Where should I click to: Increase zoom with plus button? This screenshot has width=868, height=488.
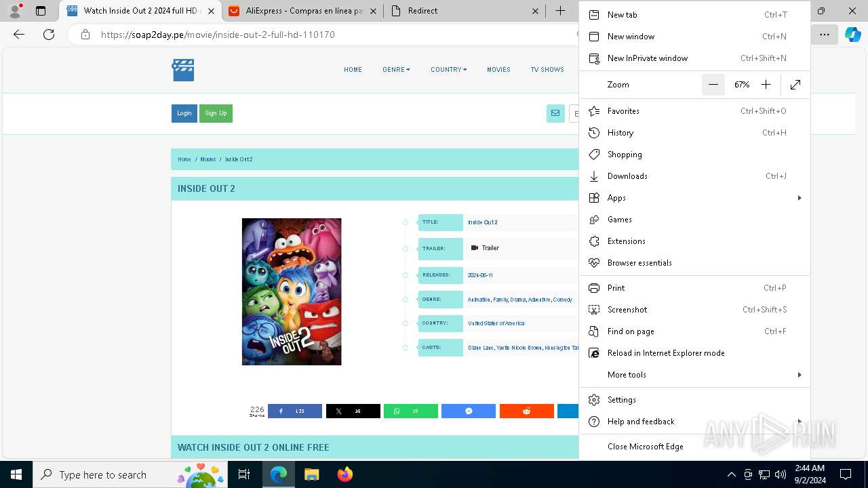click(x=766, y=85)
